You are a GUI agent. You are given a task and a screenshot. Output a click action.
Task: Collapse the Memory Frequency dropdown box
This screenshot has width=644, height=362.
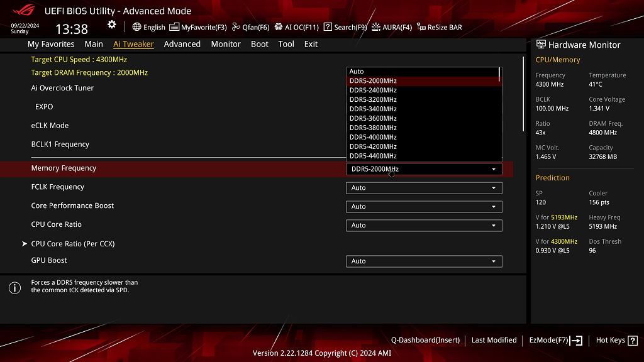click(x=424, y=169)
